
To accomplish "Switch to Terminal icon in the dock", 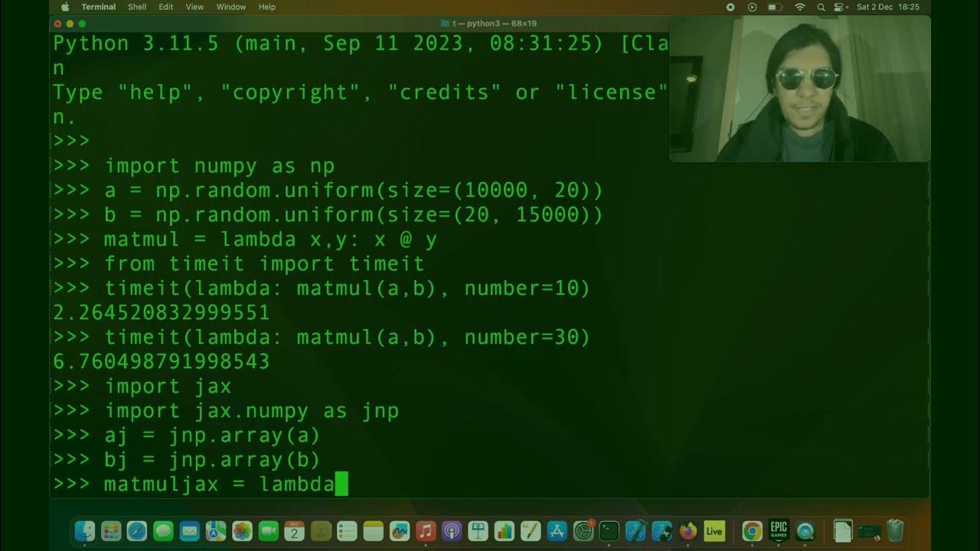I will [609, 530].
